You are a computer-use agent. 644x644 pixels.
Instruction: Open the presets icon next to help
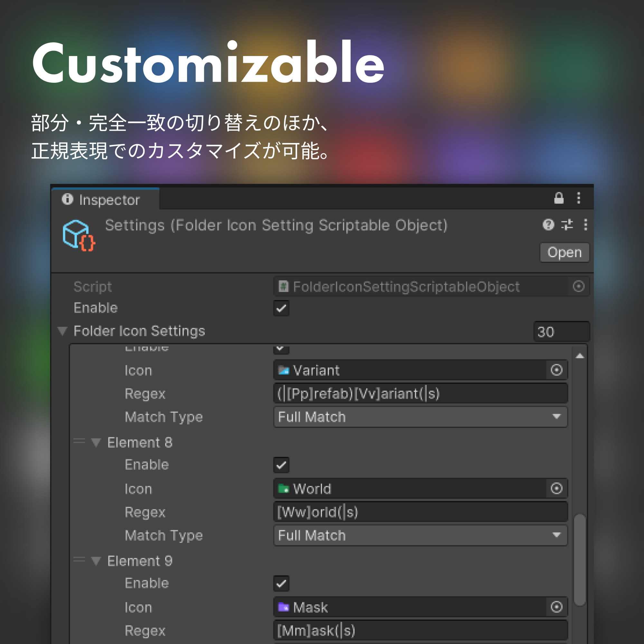(567, 225)
